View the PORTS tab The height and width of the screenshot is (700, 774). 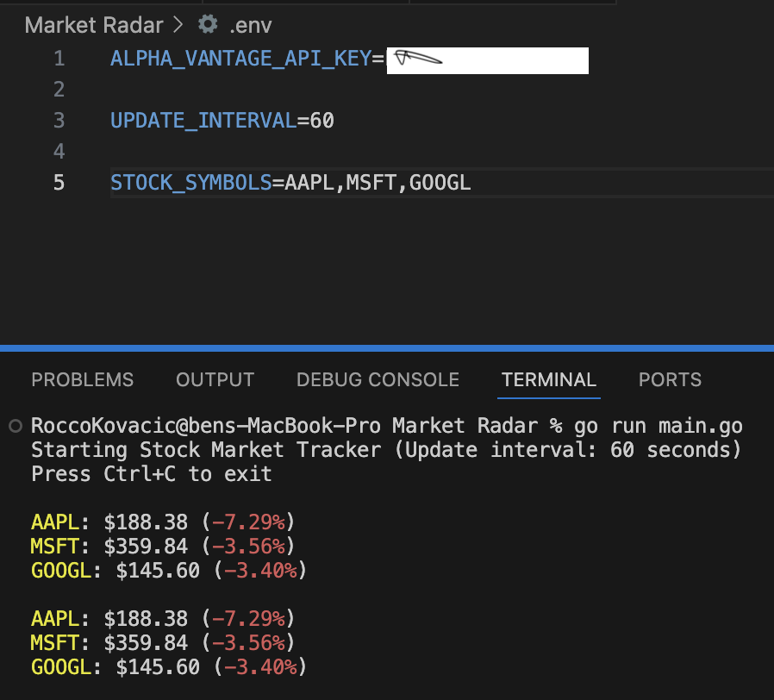point(670,379)
